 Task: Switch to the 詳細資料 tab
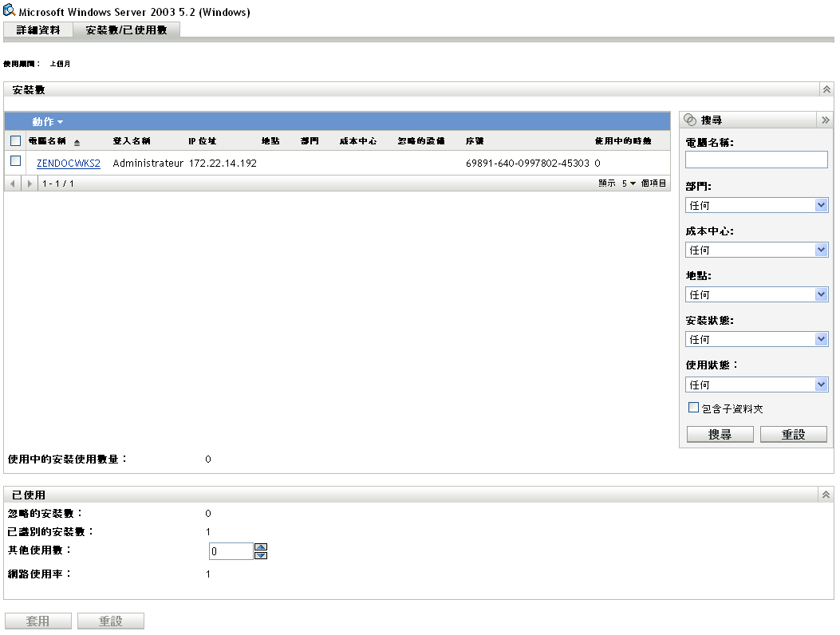coord(38,30)
